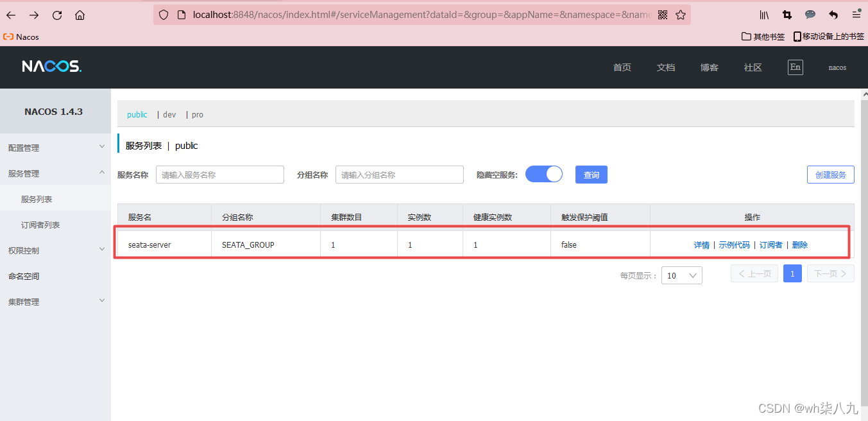Open the browser library icon
Image resolution: width=868 pixels, height=421 pixels.
pos(765,15)
